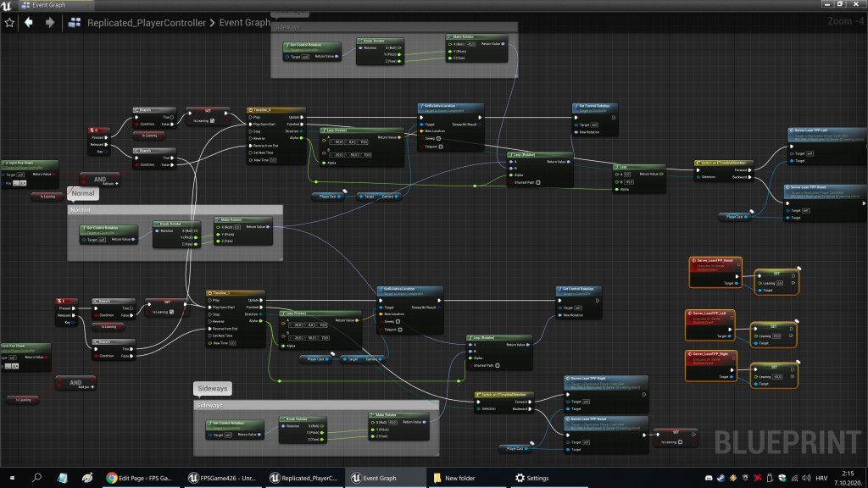Viewport: 868px width, 488px height.
Task: Open the Windows Start menu
Action: (12, 478)
